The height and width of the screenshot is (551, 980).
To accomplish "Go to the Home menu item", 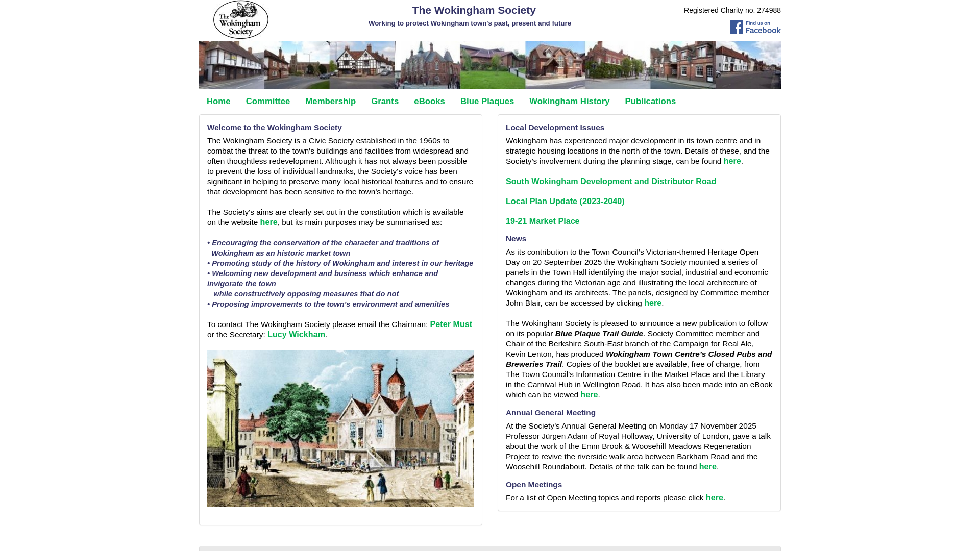I will click(x=218, y=102).
